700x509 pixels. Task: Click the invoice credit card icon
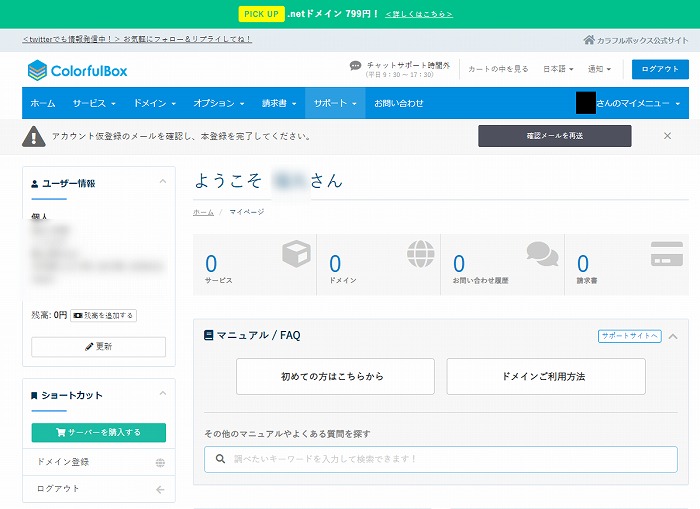pos(666,254)
